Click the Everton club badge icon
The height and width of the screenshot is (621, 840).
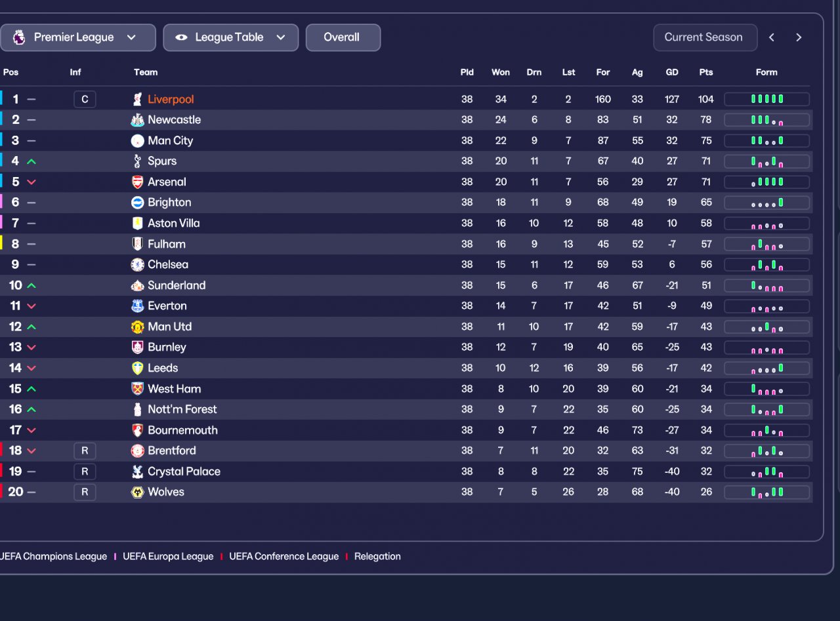tap(137, 306)
